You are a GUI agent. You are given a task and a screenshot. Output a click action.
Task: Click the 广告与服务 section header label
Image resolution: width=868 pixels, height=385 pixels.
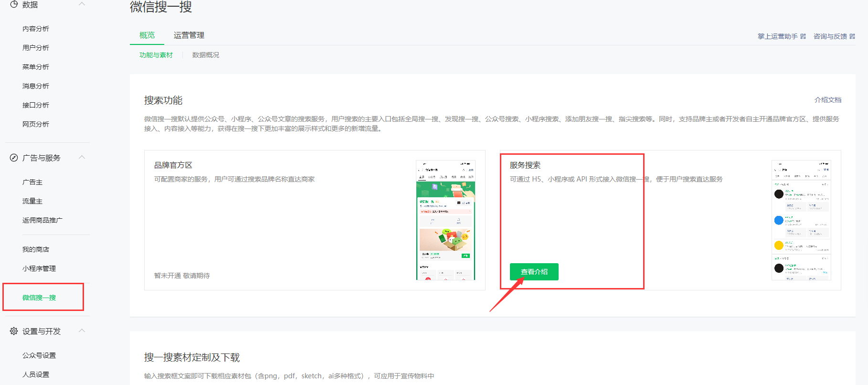(x=42, y=158)
